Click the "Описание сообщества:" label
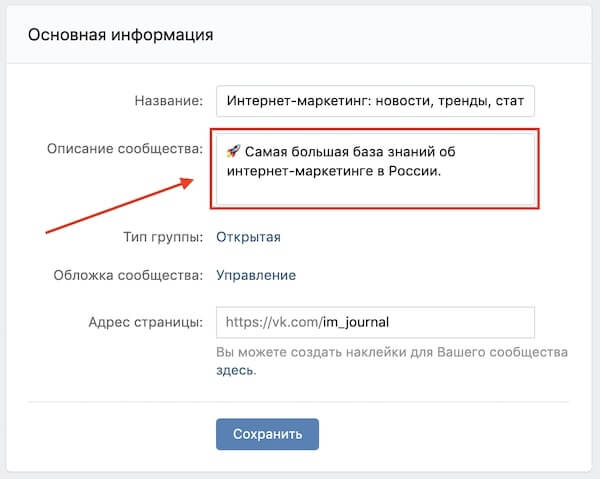Screen dimensions: 600x479 [125, 148]
